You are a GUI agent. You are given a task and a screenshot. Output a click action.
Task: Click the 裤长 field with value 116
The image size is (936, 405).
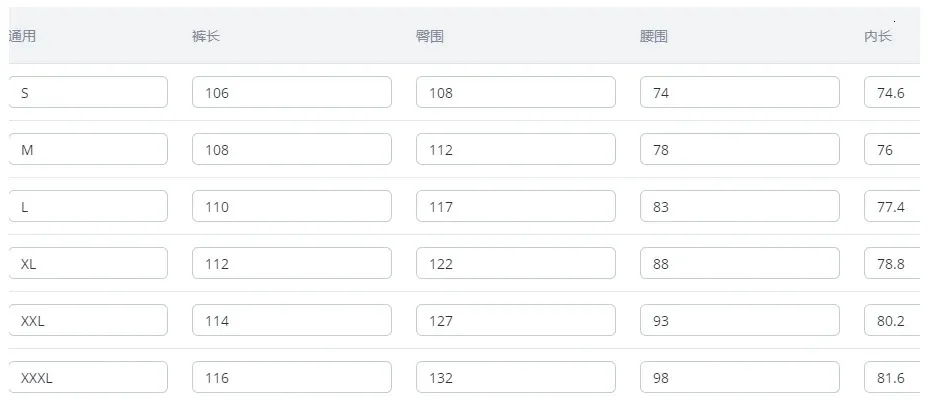pos(292,378)
